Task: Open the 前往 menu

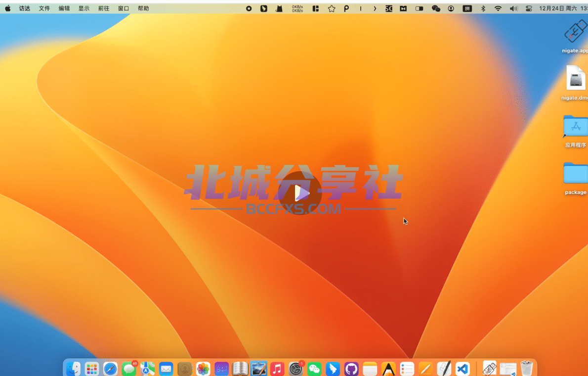Action: pyautogui.click(x=103, y=8)
